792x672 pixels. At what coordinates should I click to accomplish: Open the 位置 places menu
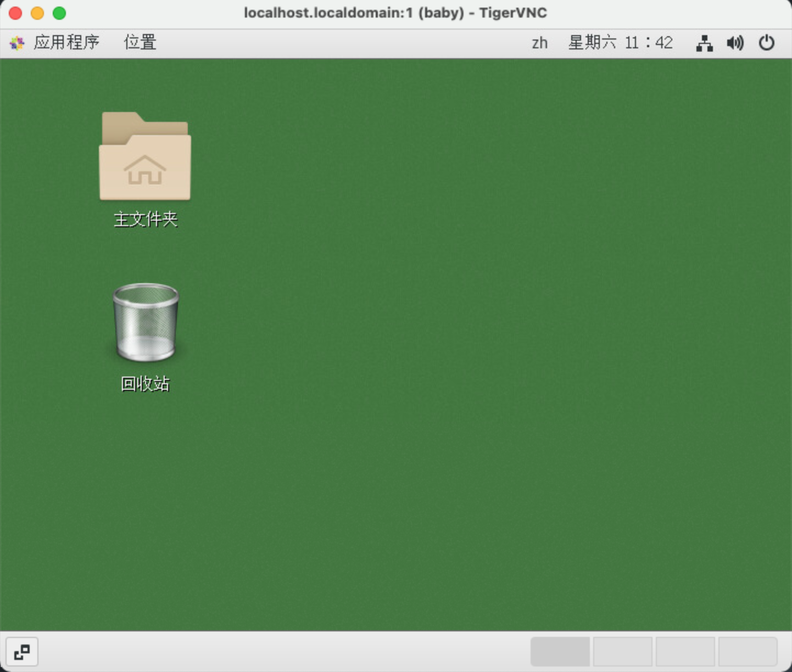point(140,43)
